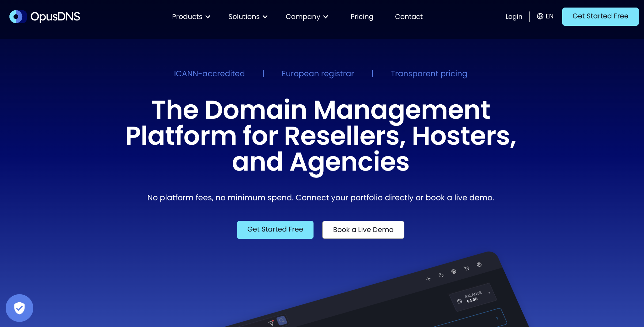Screen dimensions: 644x327
Task: Open the Products dropdown menu
Action: (191, 17)
